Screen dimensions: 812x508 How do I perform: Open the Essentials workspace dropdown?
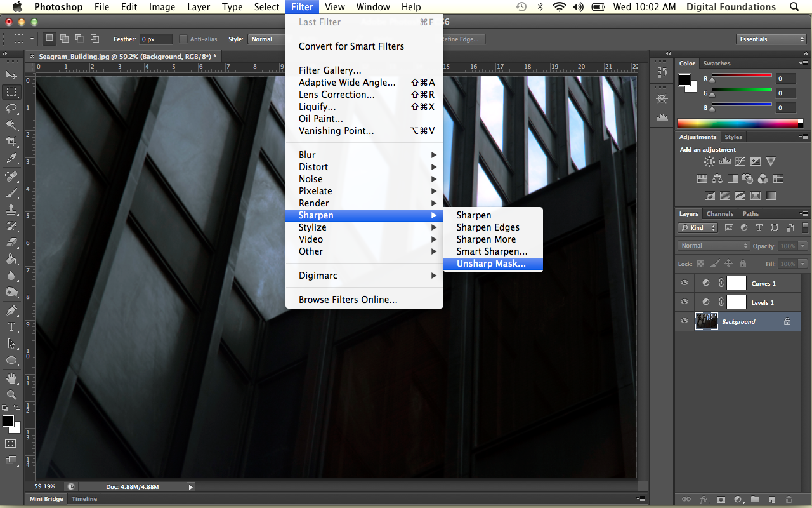pyautogui.click(x=771, y=39)
